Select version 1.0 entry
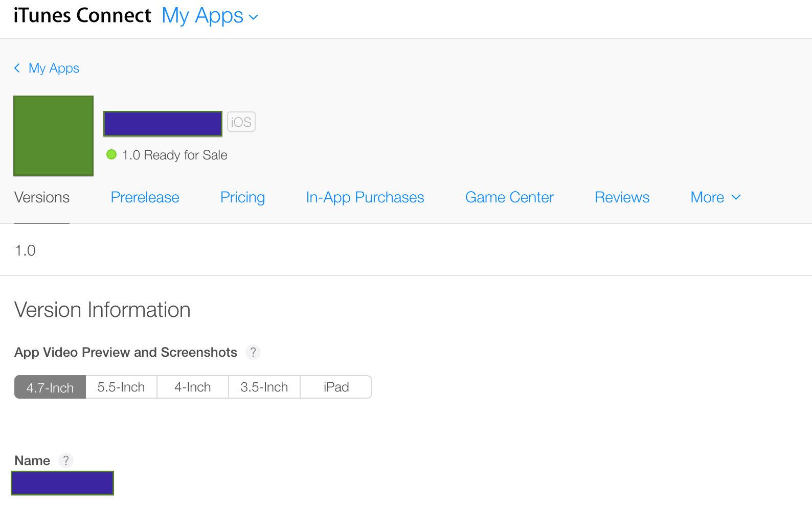The image size is (812, 507). click(x=25, y=250)
